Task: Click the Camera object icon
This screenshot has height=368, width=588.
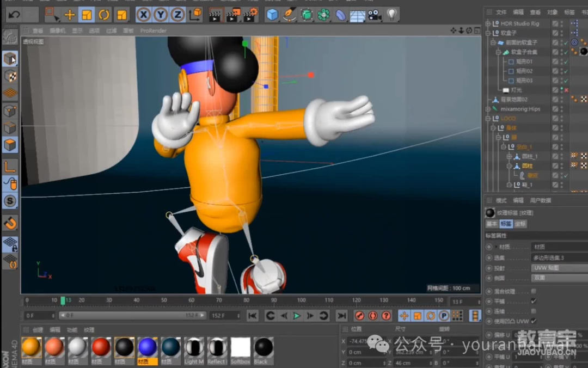Action: point(374,15)
